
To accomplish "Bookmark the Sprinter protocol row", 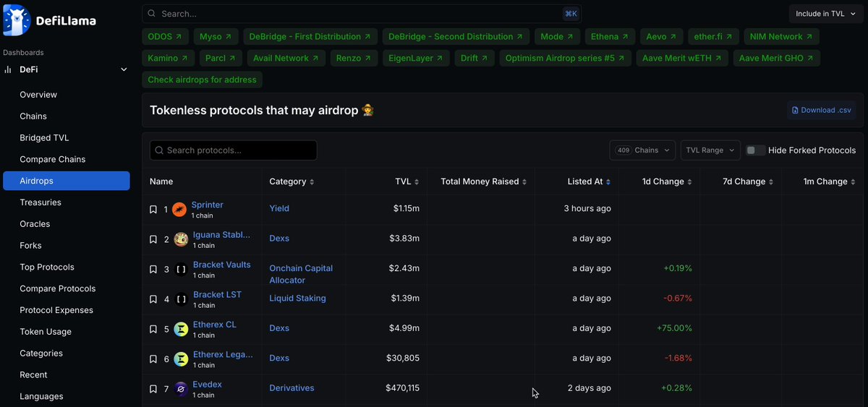I will pos(153,210).
